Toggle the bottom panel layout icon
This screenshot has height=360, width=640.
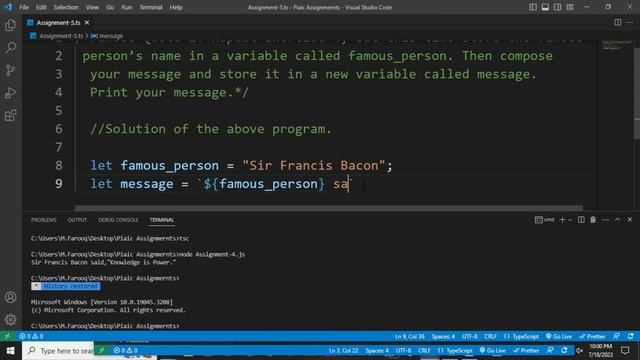(x=545, y=7)
